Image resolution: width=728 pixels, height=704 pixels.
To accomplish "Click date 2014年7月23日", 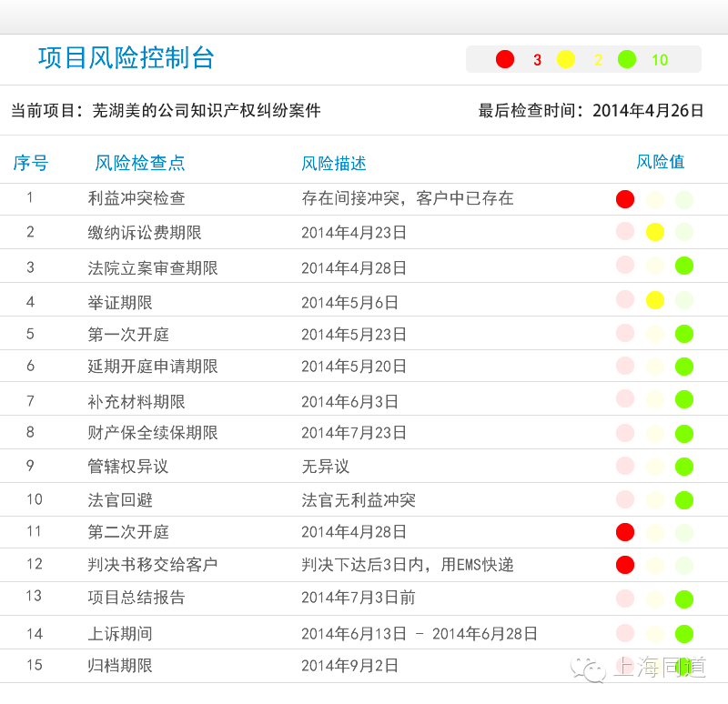I will click(354, 433).
